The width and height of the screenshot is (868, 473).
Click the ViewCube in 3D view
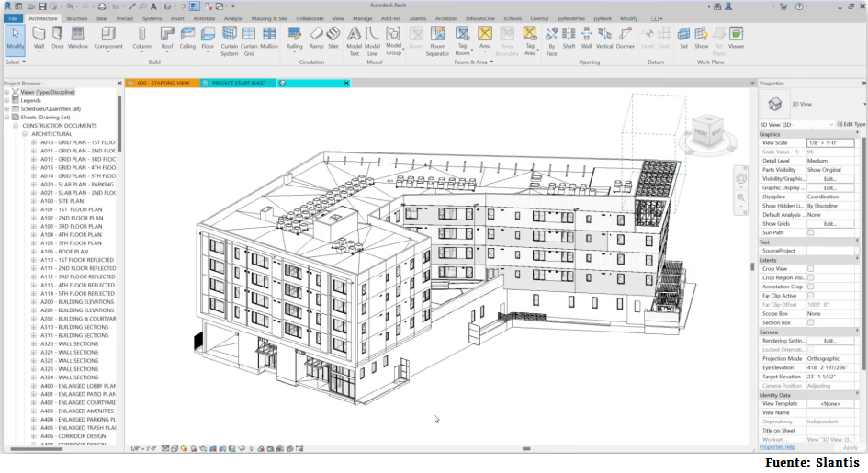(x=708, y=131)
